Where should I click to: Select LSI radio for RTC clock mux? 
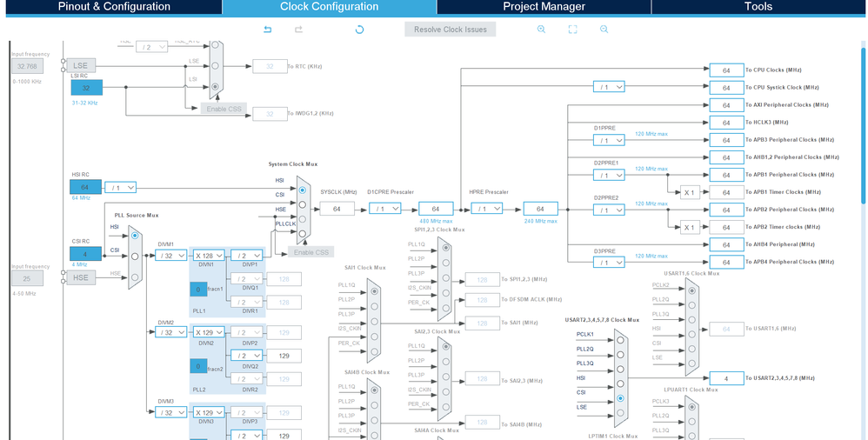215,86
